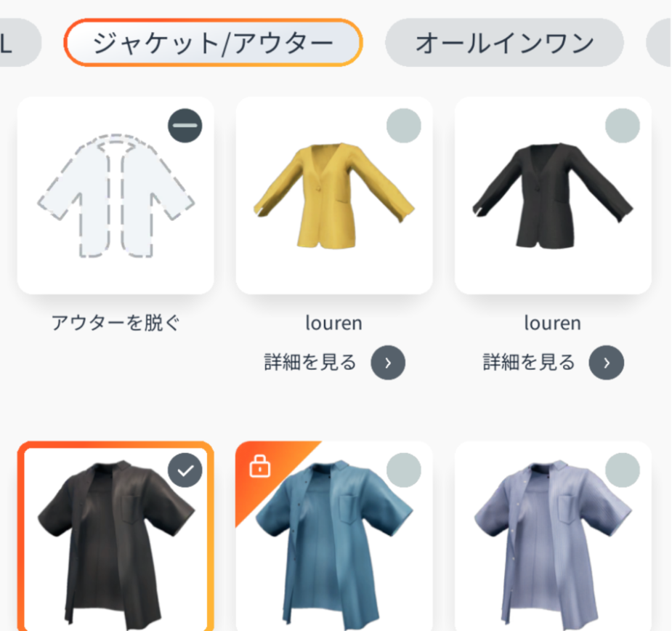Toggle selection circle on blue shirt
Viewport: 672px width, 631px height.
click(x=404, y=470)
